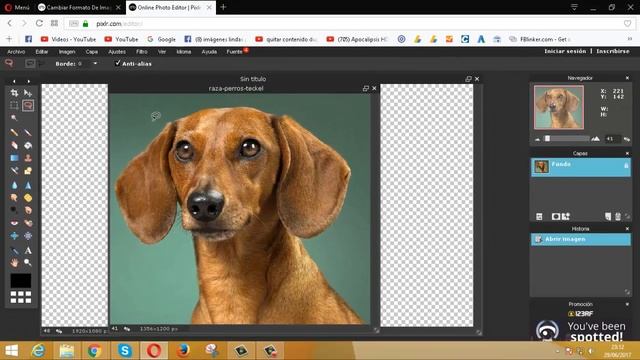
Task: Click the Navegador image thumbnail
Action: (x=559, y=107)
